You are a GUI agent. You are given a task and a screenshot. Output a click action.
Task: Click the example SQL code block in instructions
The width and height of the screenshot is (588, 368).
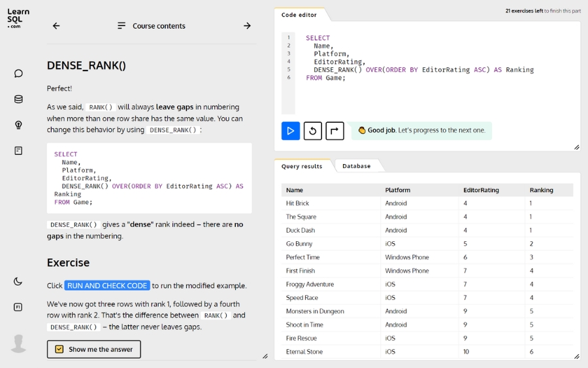pyautogui.click(x=149, y=178)
